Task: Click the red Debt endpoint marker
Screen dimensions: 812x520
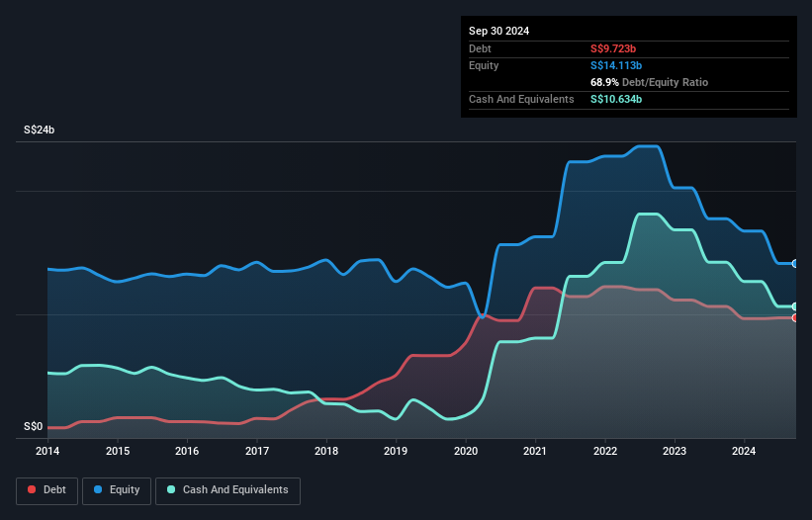Action: [x=795, y=317]
